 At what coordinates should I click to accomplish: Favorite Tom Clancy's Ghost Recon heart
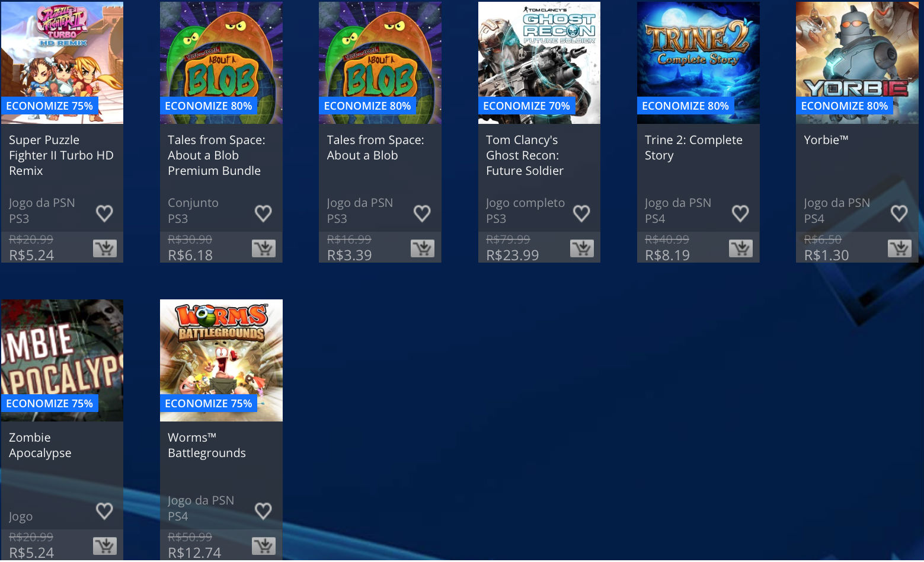[x=581, y=213]
